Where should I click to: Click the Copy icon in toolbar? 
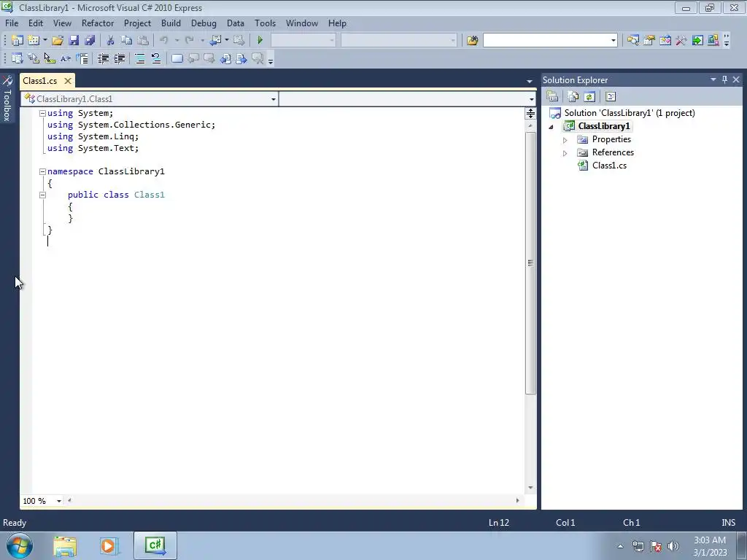(127, 41)
